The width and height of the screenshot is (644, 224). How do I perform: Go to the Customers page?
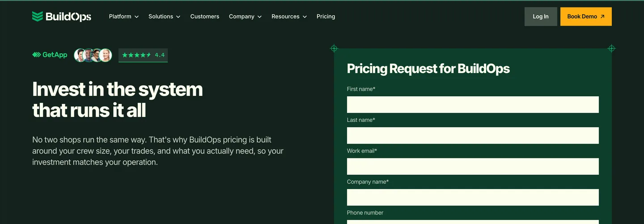pyautogui.click(x=205, y=17)
